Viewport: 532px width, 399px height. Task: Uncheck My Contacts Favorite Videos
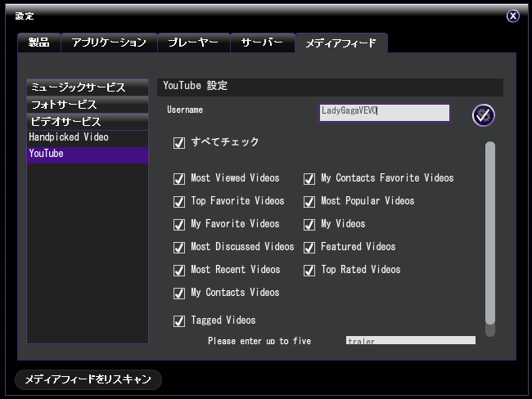pos(309,179)
